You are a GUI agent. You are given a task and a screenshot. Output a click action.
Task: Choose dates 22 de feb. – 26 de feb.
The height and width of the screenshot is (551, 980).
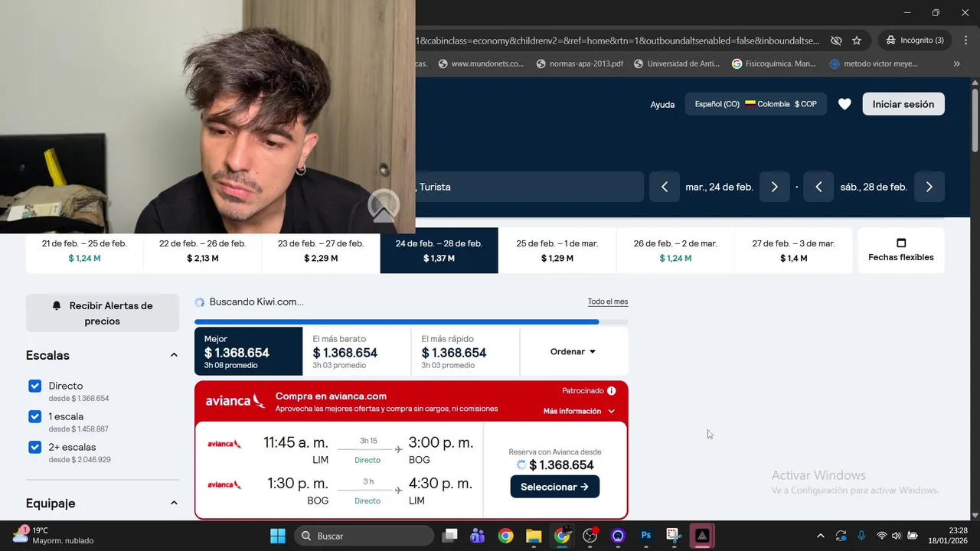203,250
